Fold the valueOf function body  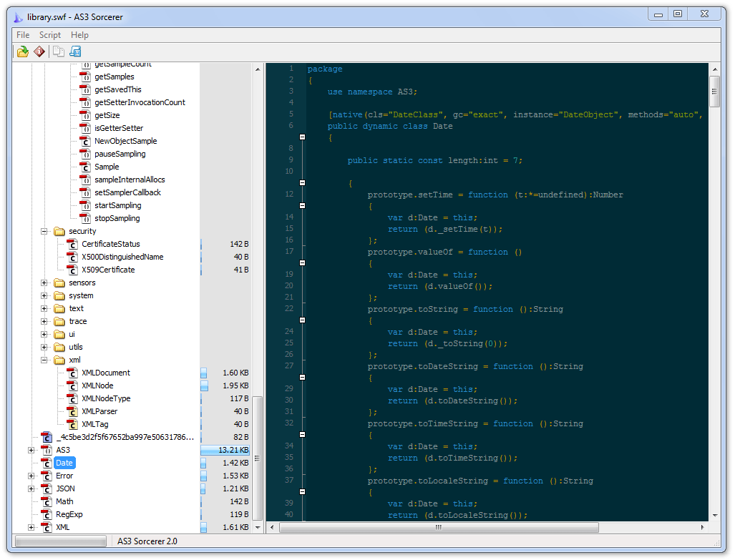click(302, 263)
